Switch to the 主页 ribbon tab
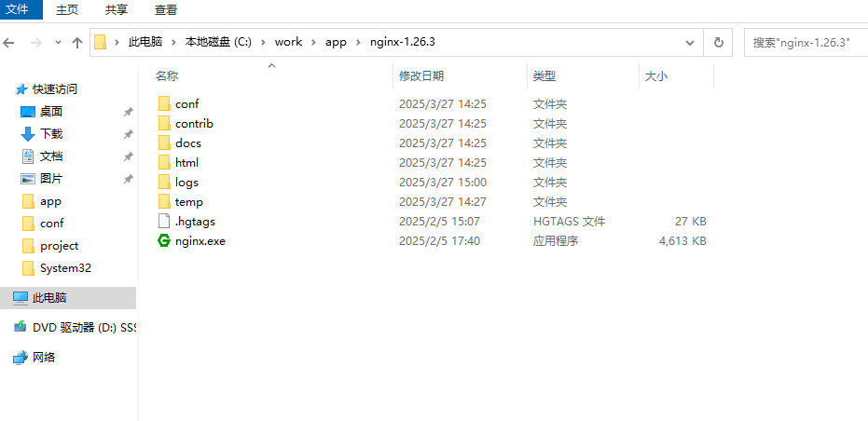The height and width of the screenshot is (421, 868). coord(67,10)
